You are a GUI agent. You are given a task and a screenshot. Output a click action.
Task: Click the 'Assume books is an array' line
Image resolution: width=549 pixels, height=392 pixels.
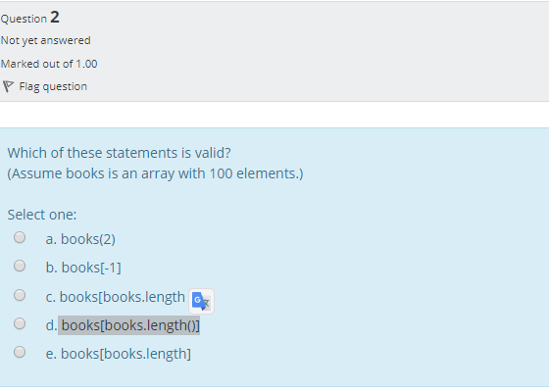coord(156,173)
